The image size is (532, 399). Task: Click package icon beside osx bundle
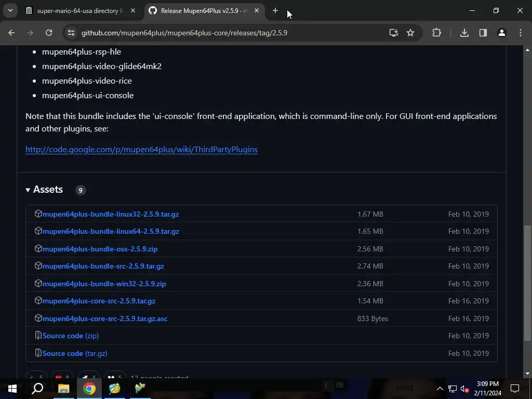[38, 248]
